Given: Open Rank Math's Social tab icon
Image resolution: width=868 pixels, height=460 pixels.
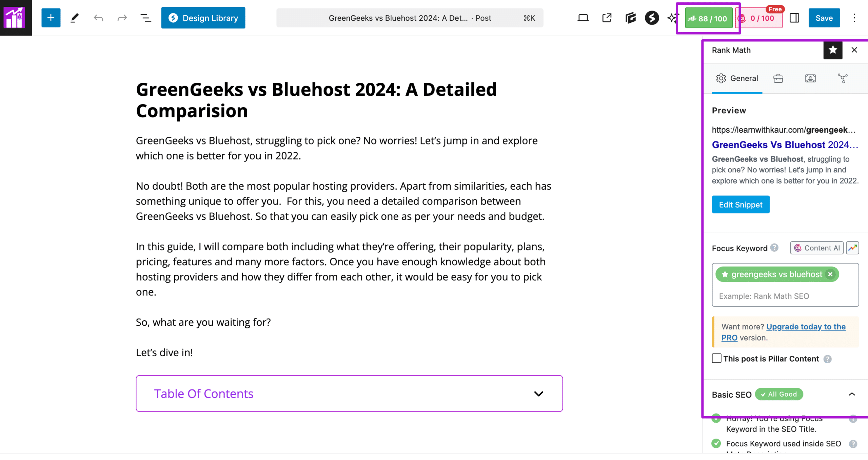Looking at the screenshot, I should (843, 78).
